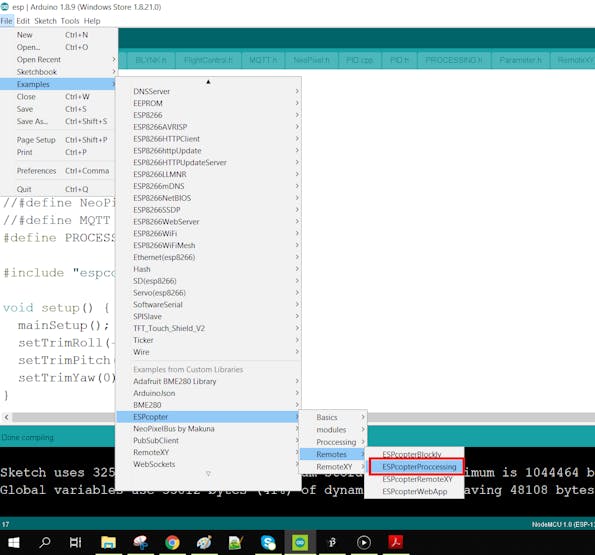595x555 pixels.
Task: Open Windows taskbar search
Action: click(45, 542)
